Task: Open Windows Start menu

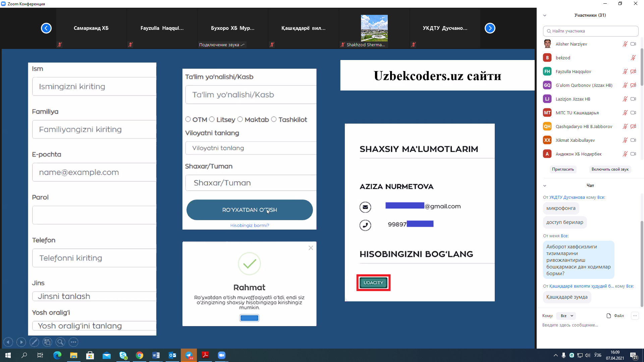Action: tap(8, 355)
